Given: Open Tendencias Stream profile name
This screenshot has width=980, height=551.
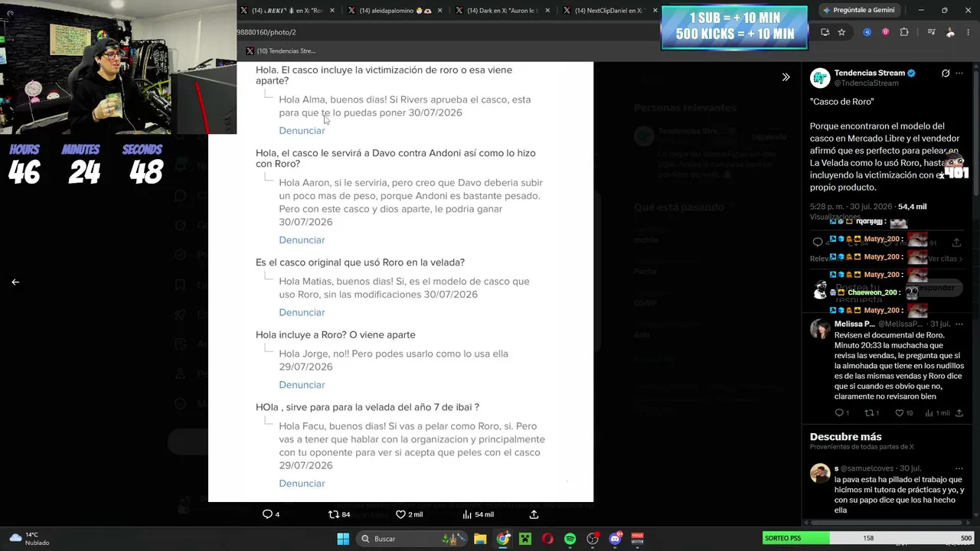Looking at the screenshot, I should click(870, 73).
